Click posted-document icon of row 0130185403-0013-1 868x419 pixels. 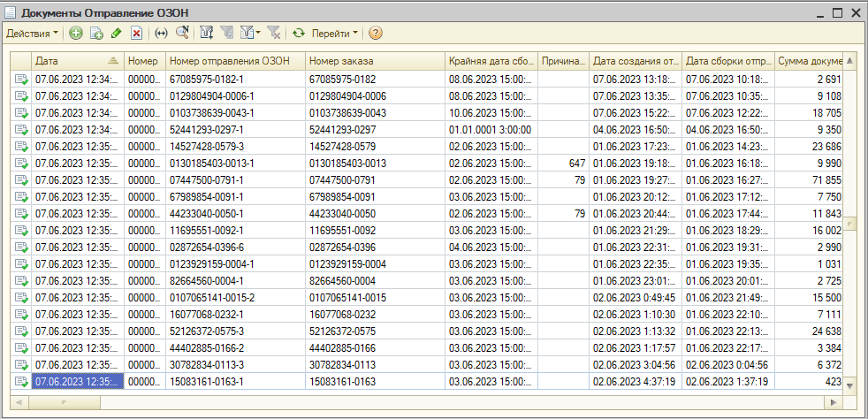pyautogui.click(x=21, y=164)
